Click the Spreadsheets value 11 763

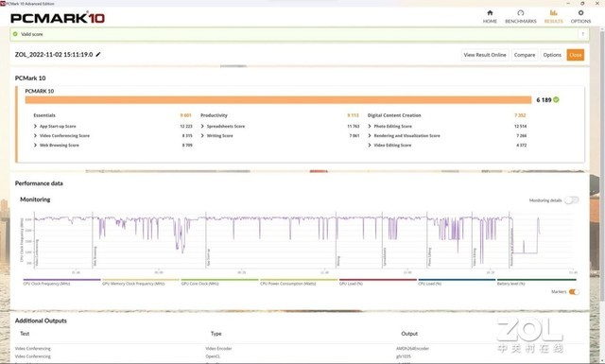point(353,127)
